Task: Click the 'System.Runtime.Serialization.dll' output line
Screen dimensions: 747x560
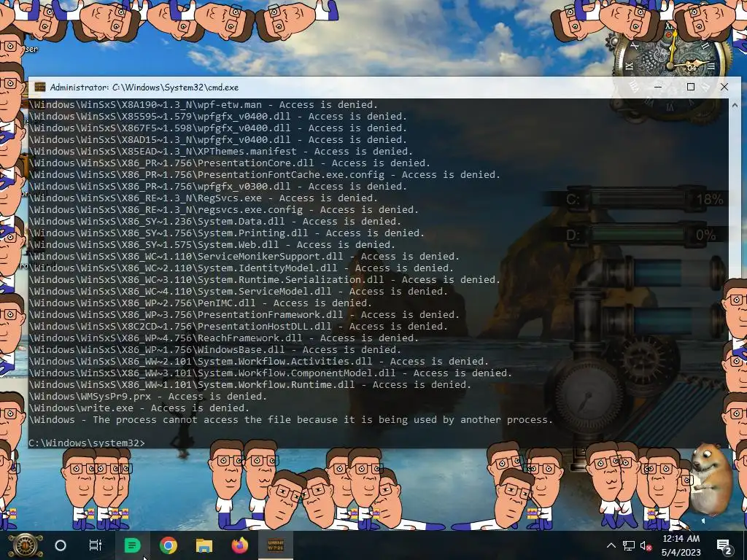Action: 265,279
